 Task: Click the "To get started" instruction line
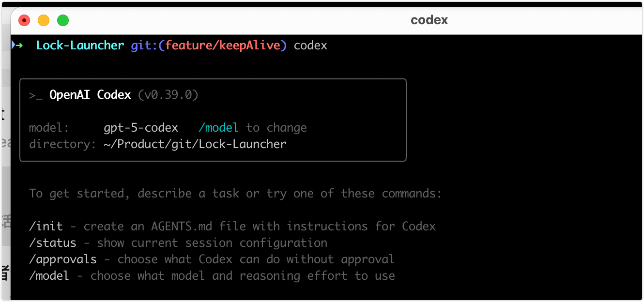tap(235, 194)
